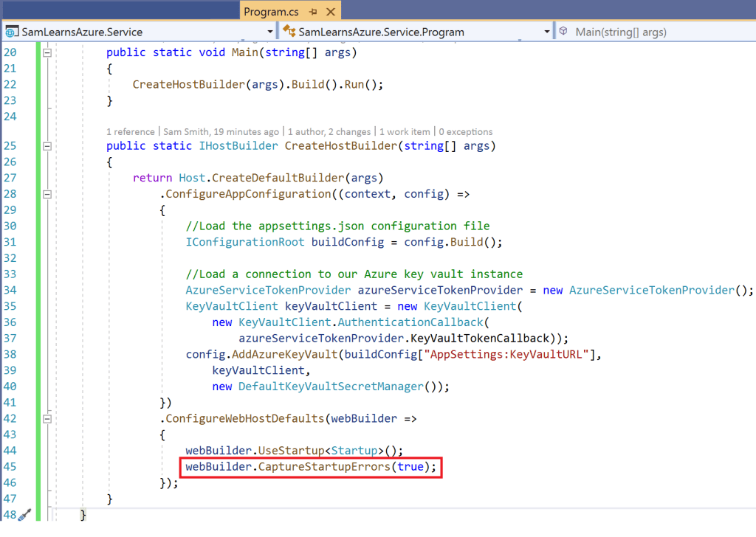The height and width of the screenshot is (537, 756).
Task: Place cursor on the CaptureStartupErrors line
Action: pyautogui.click(x=311, y=467)
